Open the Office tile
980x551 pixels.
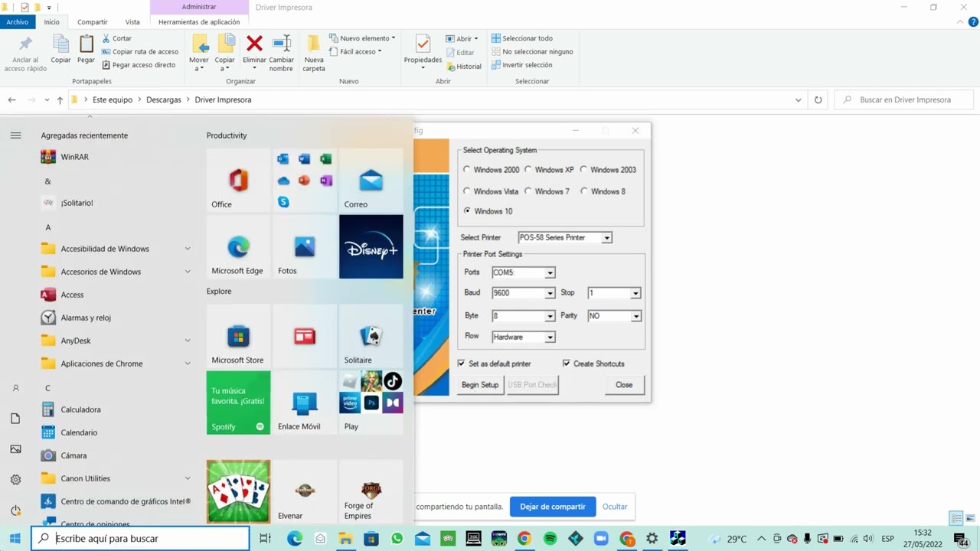pos(238,181)
